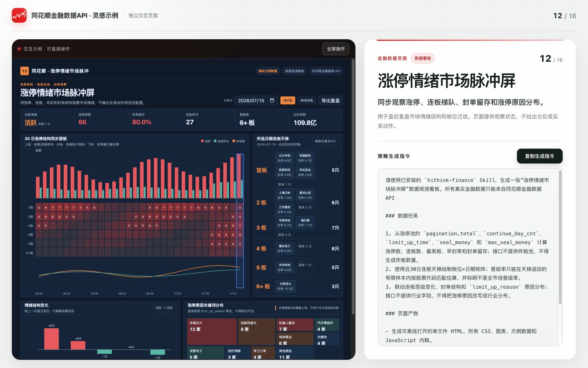Image resolution: width=588 pixels, height=368 pixels.
Task: Click the 同花顺金融数据 API pill tag
Action: pyautogui.click(x=326, y=71)
